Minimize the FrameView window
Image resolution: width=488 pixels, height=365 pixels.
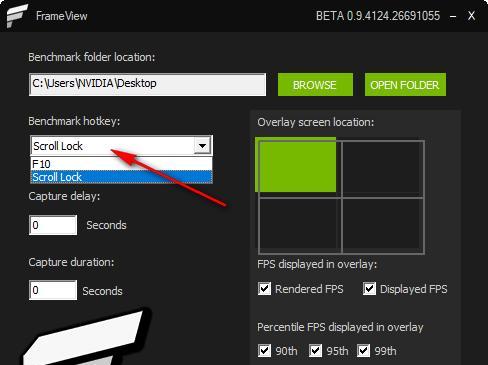(x=453, y=16)
